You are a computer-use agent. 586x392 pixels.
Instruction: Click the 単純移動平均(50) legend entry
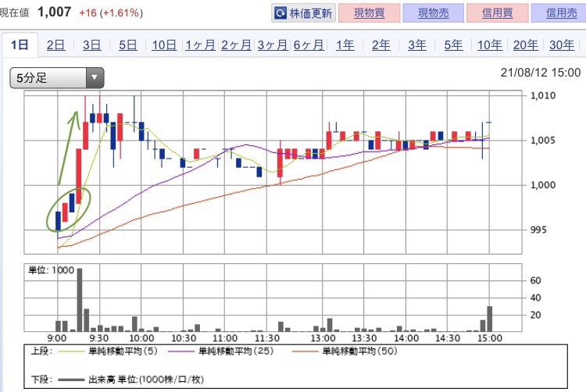[345, 351]
